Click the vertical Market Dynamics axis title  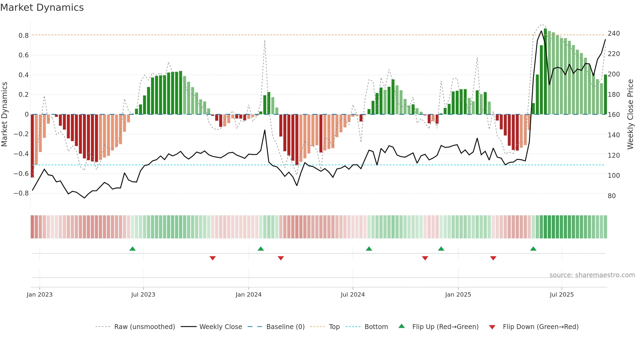[4, 114]
